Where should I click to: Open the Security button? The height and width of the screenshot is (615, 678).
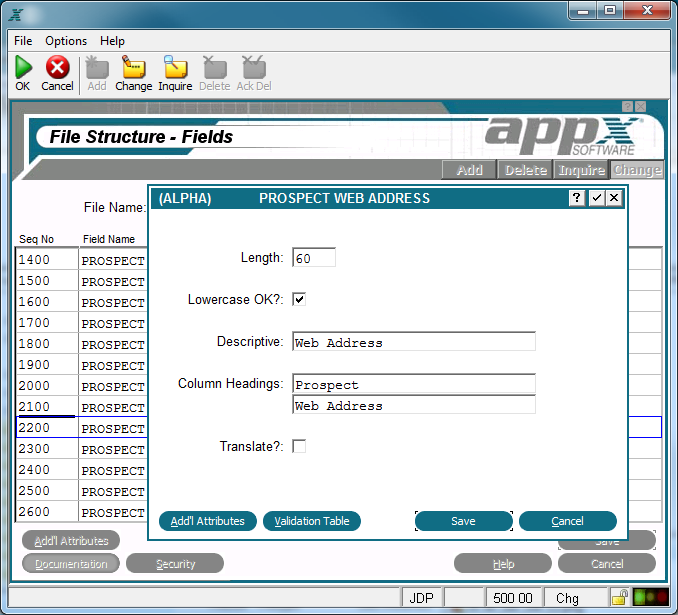(175, 564)
